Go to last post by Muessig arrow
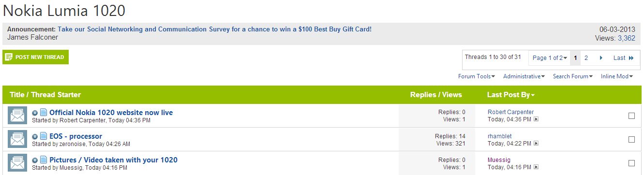 coord(536,167)
